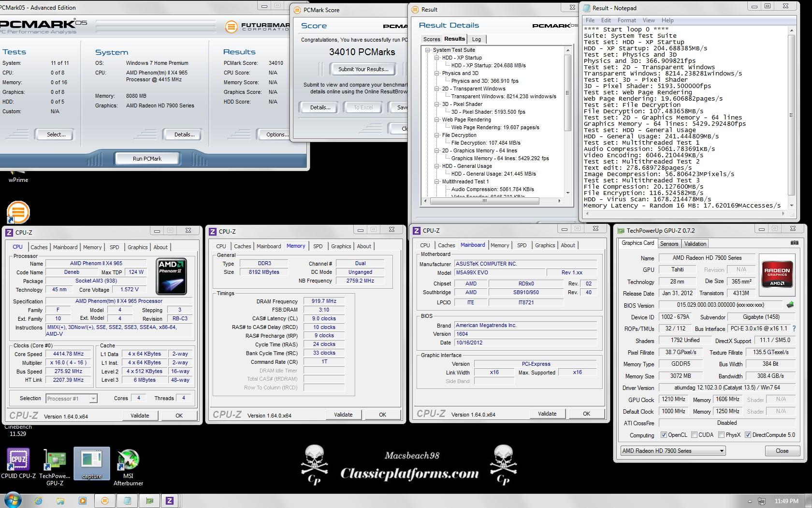Open the orange Futuremark desktop shortcut
The width and height of the screenshot is (812, 508).
[18, 212]
